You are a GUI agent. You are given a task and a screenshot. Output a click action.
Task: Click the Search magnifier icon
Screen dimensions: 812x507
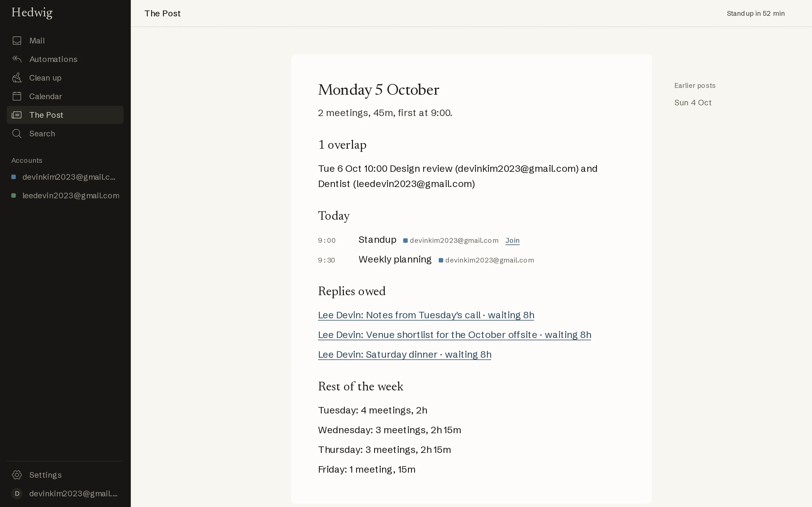point(17,134)
